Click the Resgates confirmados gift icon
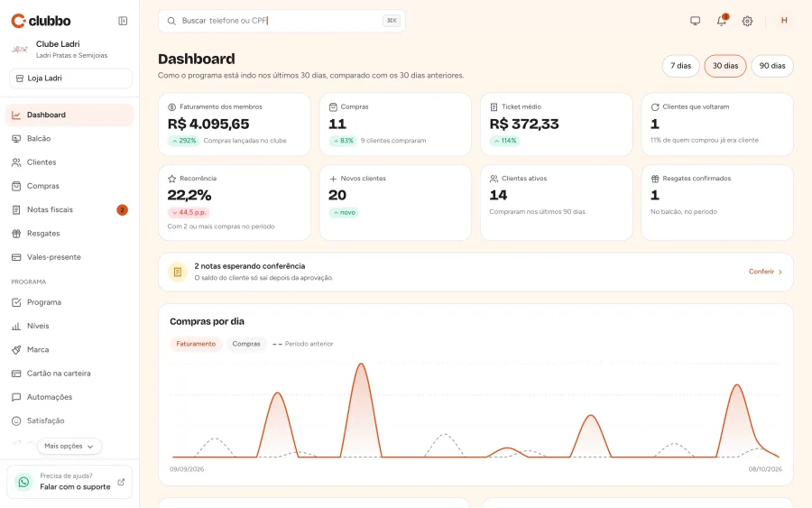The image size is (812, 508). [x=655, y=179]
